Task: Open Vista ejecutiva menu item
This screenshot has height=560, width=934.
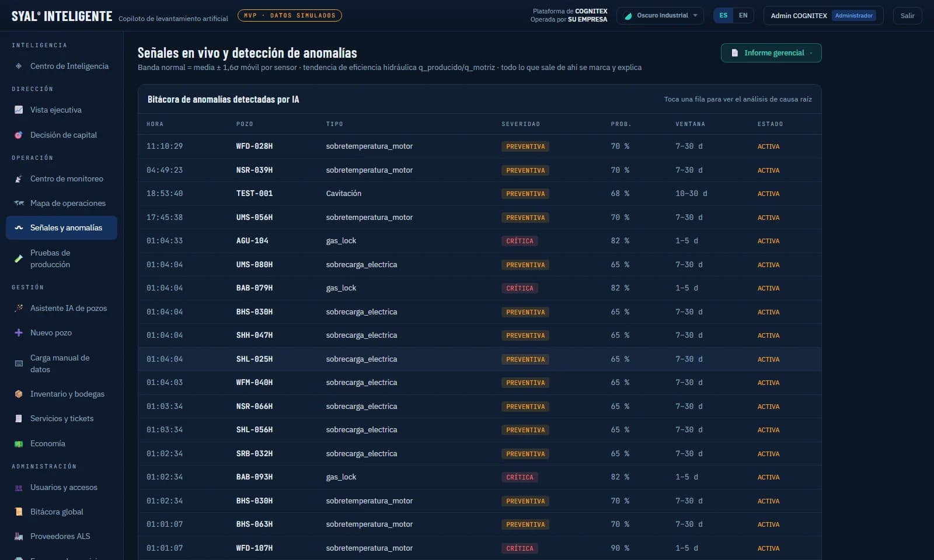Action: (x=61, y=110)
